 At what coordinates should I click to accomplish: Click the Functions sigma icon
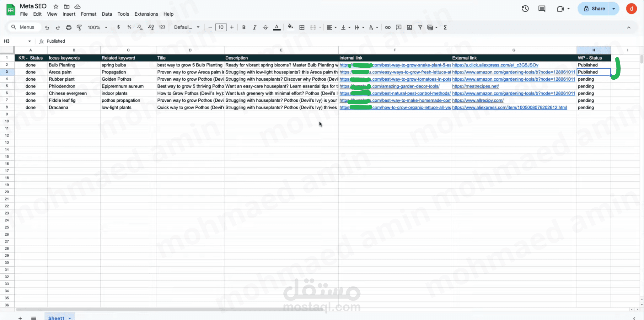point(445,28)
